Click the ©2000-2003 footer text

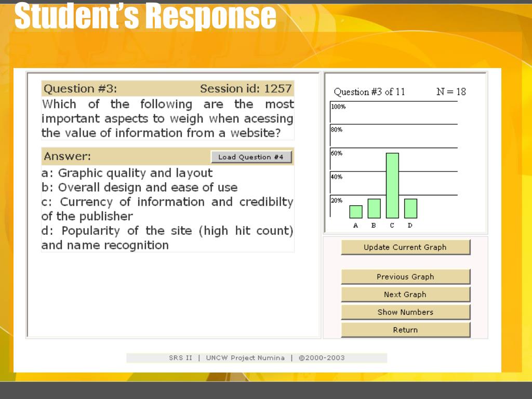pyautogui.click(x=322, y=357)
